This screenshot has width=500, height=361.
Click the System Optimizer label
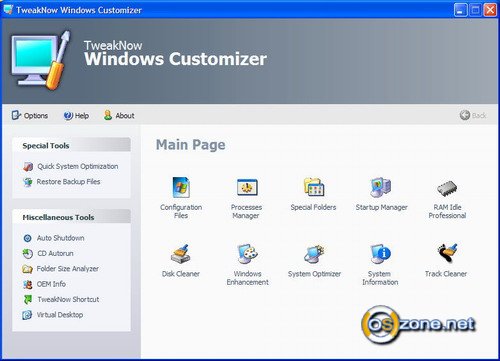(x=314, y=274)
